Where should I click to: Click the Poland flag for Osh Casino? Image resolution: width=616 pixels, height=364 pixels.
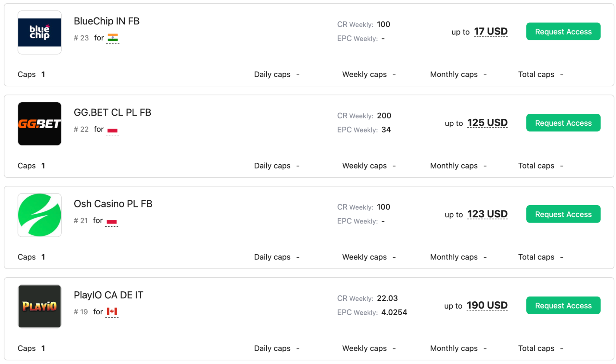pyautogui.click(x=112, y=221)
